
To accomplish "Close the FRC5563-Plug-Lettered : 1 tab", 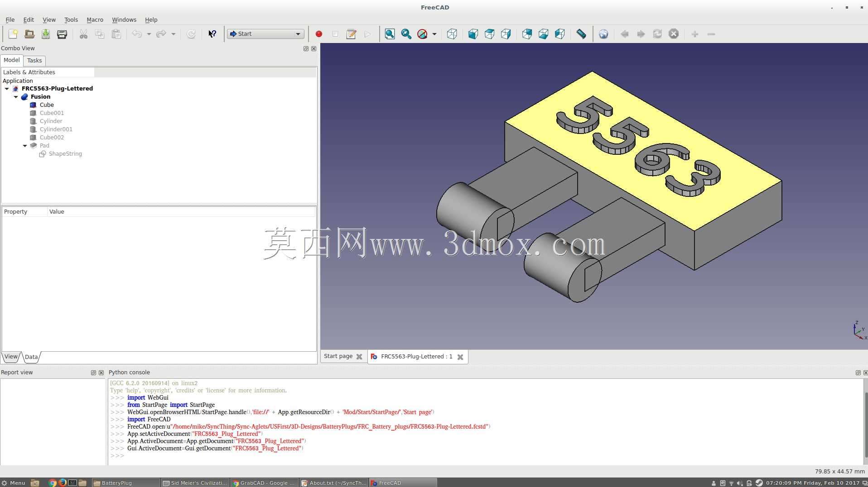I will (x=460, y=357).
